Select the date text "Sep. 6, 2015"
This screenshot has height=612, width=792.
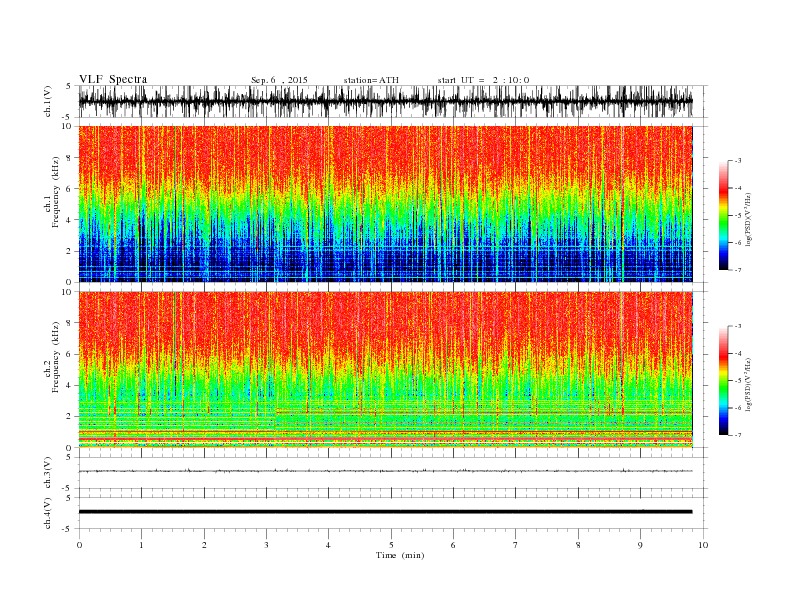(279, 80)
